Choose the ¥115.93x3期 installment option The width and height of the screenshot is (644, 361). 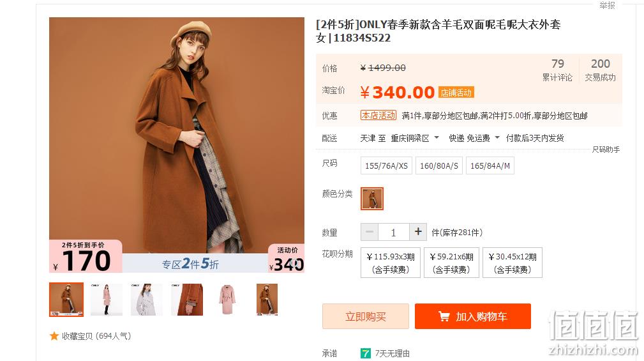click(391, 263)
